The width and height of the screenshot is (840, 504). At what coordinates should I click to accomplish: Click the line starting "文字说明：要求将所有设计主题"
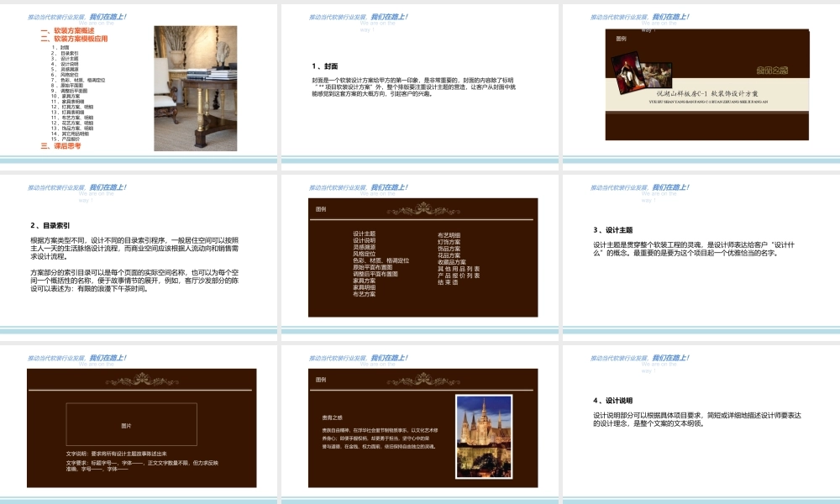pyautogui.click(x=116, y=454)
